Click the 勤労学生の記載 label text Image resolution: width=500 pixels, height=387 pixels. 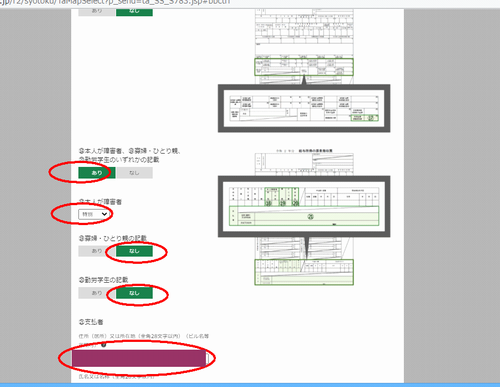coord(103,280)
